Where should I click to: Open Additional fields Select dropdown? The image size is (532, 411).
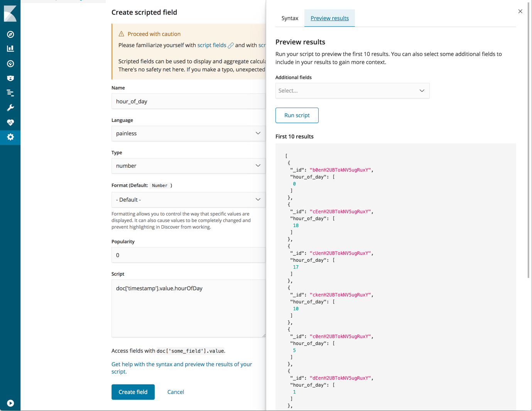click(x=352, y=91)
